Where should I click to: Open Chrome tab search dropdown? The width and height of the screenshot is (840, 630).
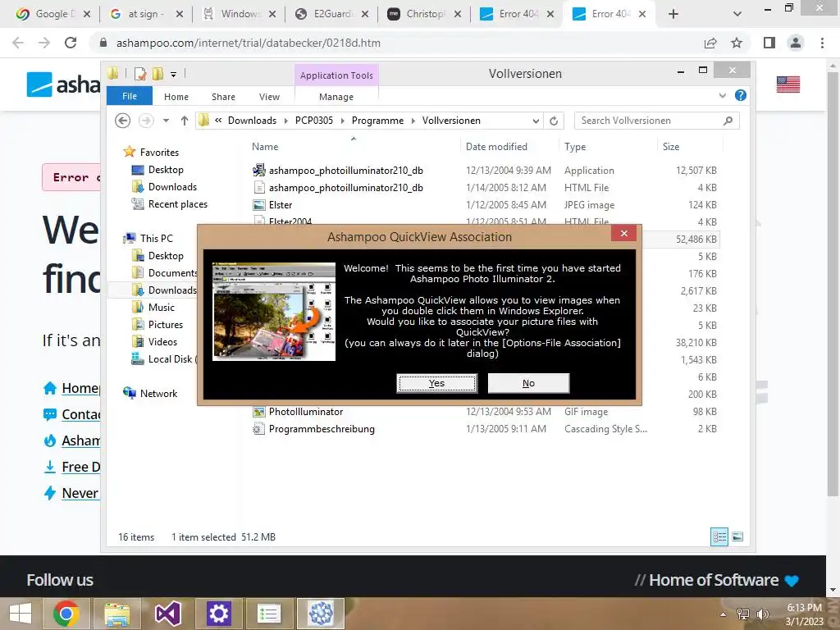pos(737,15)
